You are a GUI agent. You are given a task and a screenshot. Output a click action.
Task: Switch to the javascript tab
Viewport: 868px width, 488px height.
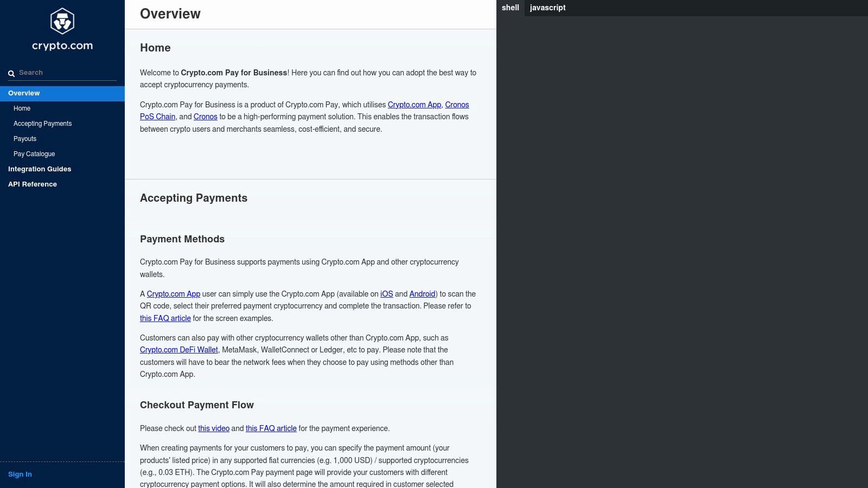[x=548, y=8]
